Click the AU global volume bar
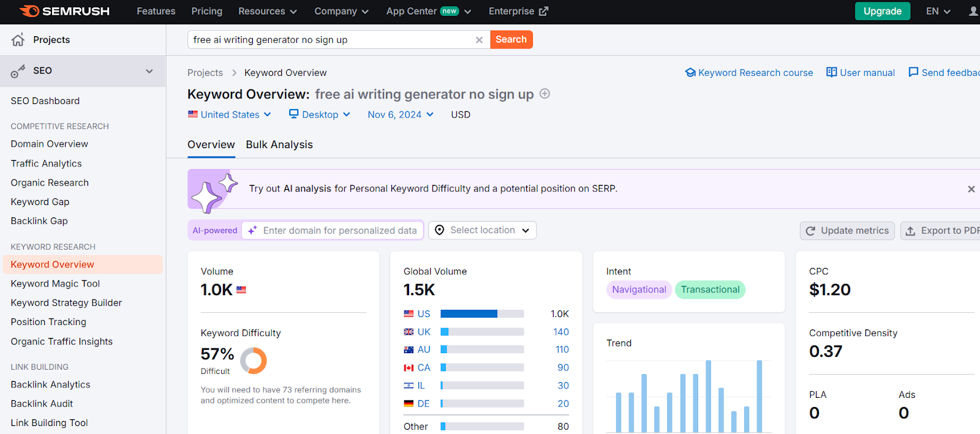The width and height of the screenshot is (980, 434). (x=482, y=350)
